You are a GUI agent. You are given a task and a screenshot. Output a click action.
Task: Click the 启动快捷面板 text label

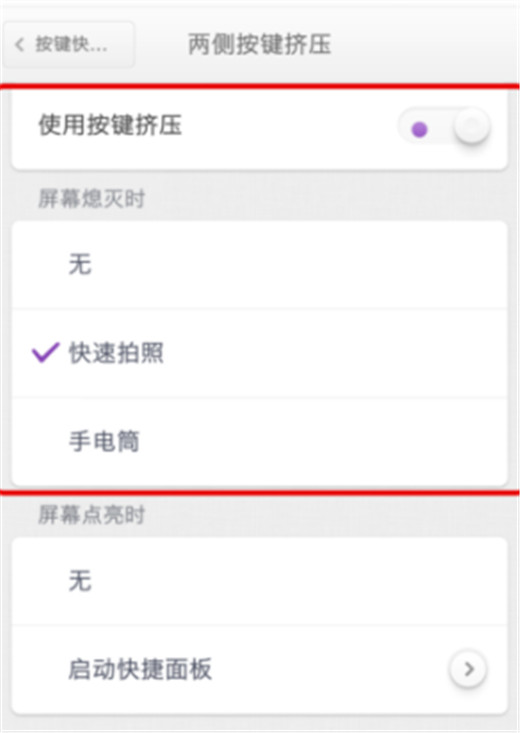click(140, 669)
